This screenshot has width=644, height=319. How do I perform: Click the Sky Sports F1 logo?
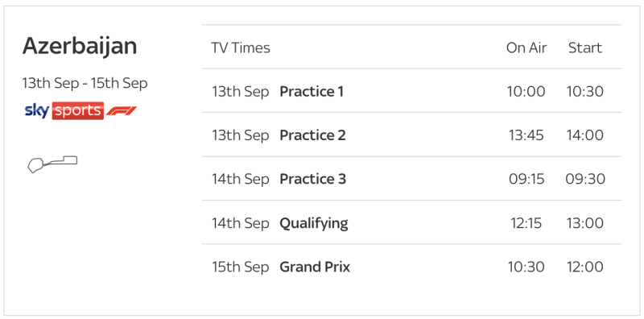[80, 111]
